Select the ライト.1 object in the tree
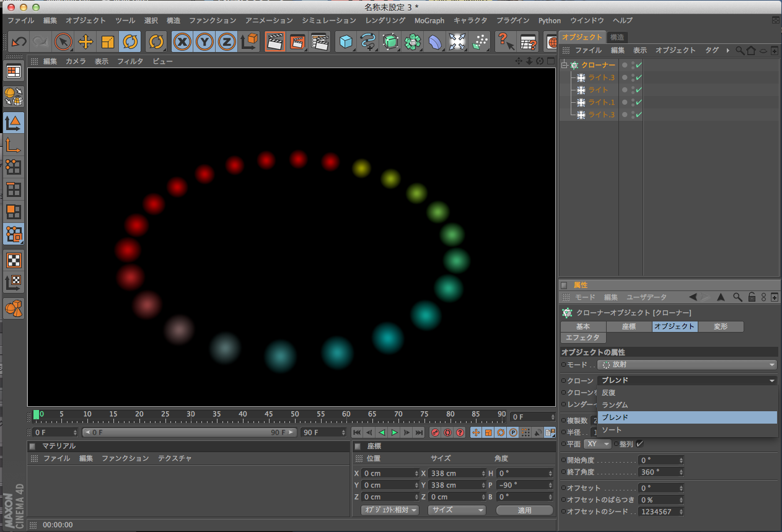The image size is (782, 532). (602, 102)
